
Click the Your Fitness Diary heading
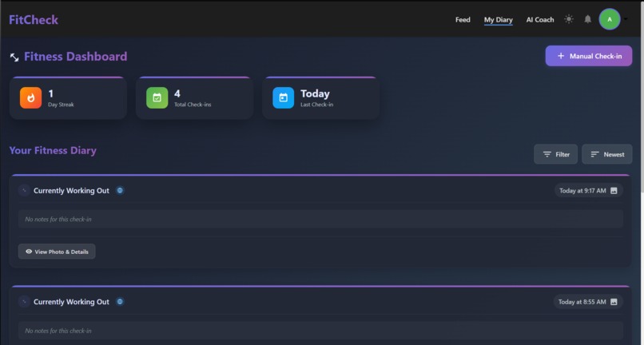(53, 151)
